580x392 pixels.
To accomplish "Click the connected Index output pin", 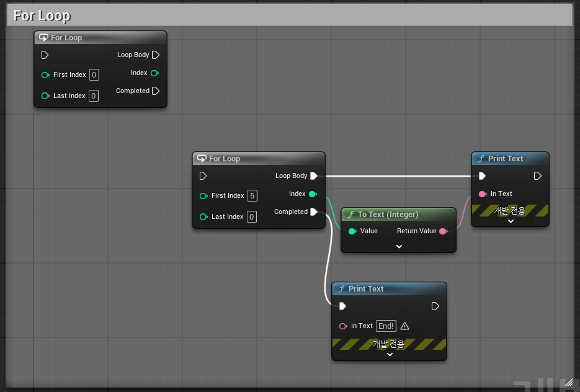I will point(313,194).
